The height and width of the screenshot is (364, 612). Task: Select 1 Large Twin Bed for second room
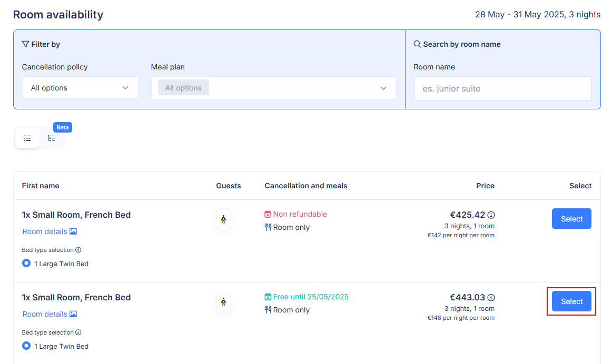(x=26, y=346)
